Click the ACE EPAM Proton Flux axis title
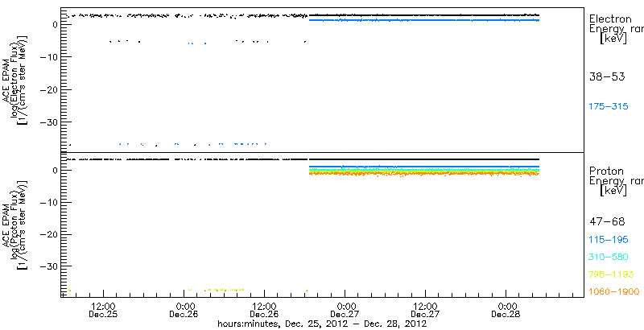This screenshot has width=644, height=330. point(16,226)
